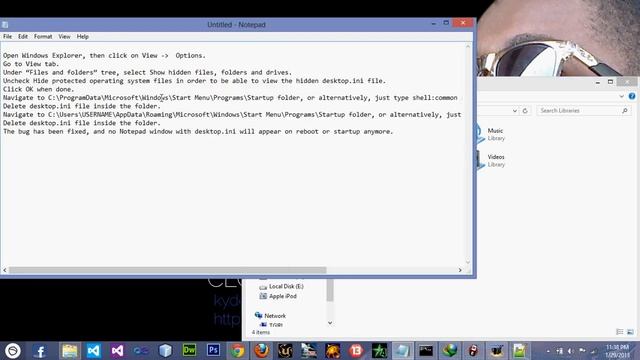Open Command Prompt from the taskbar

pyautogui.click(x=426, y=351)
